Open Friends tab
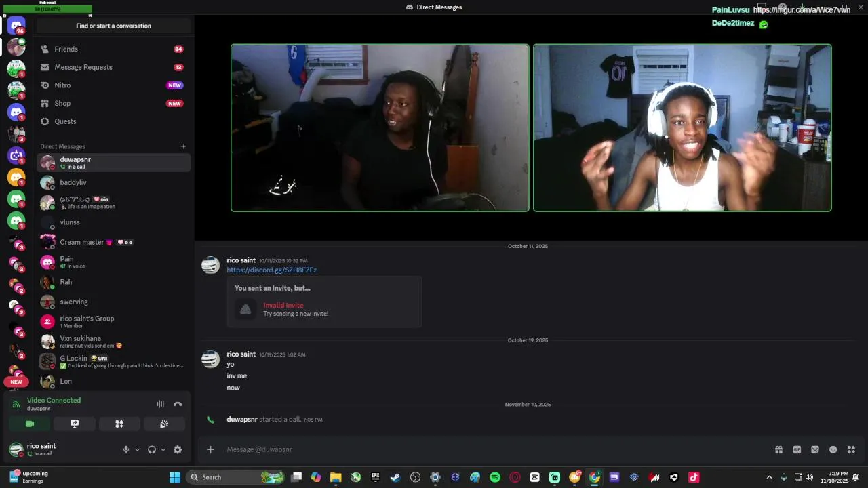This screenshot has width=868, height=488. tap(113, 49)
